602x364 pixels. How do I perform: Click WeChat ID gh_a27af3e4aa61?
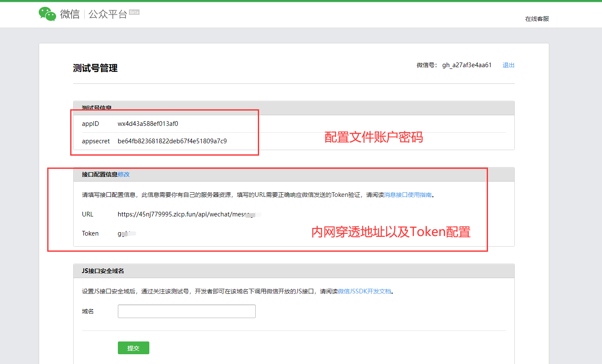point(467,65)
